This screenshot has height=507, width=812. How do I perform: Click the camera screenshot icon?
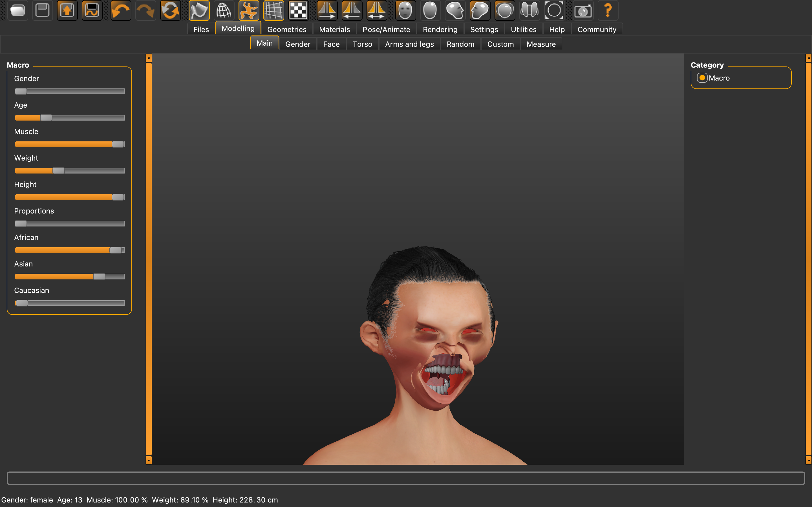click(583, 10)
